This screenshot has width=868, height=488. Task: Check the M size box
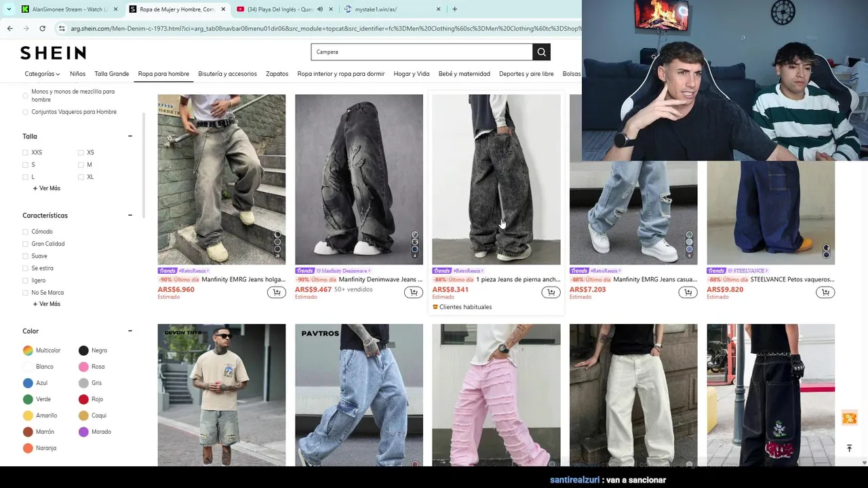tap(81, 165)
